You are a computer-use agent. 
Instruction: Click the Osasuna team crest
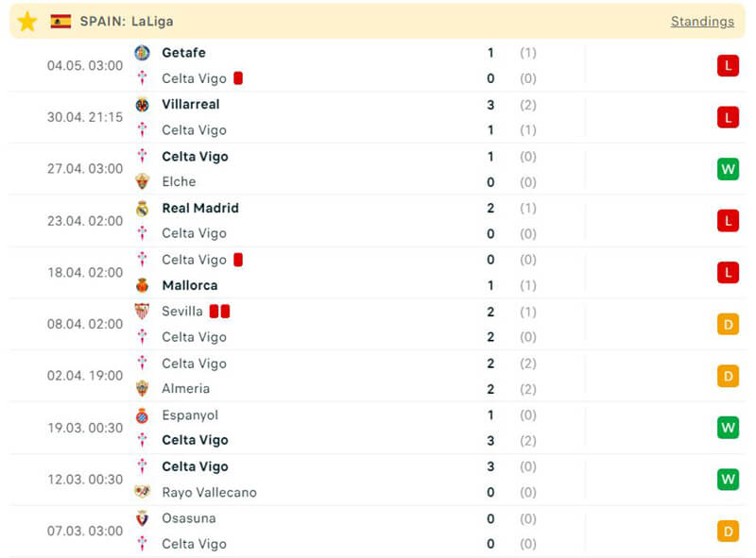tap(142, 518)
